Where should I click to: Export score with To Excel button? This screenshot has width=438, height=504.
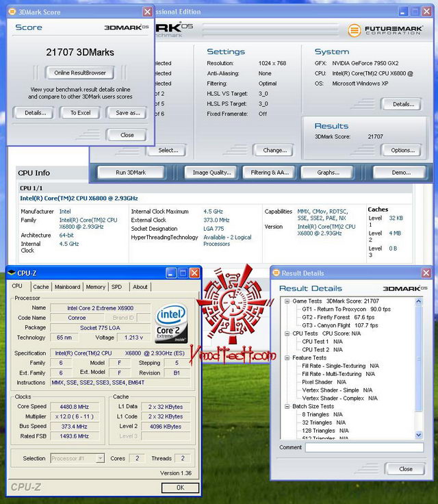80,113
